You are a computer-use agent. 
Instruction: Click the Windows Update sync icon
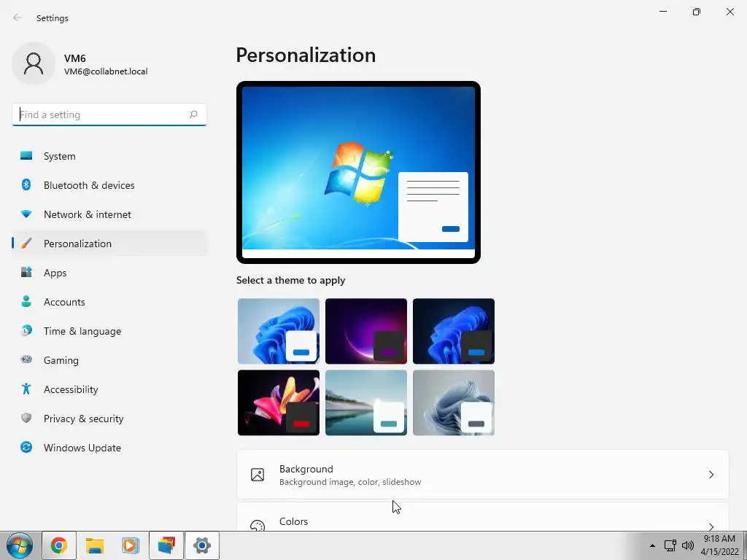(26, 447)
